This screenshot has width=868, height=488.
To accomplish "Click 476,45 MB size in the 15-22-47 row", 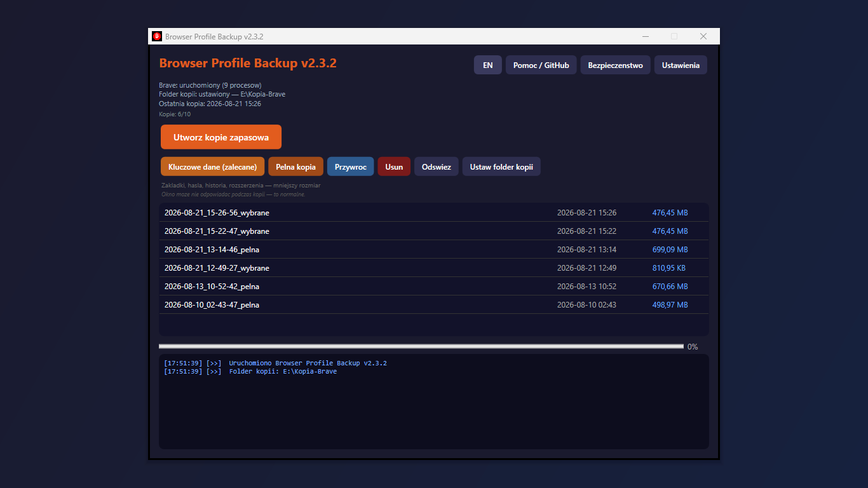I will [x=670, y=231].
